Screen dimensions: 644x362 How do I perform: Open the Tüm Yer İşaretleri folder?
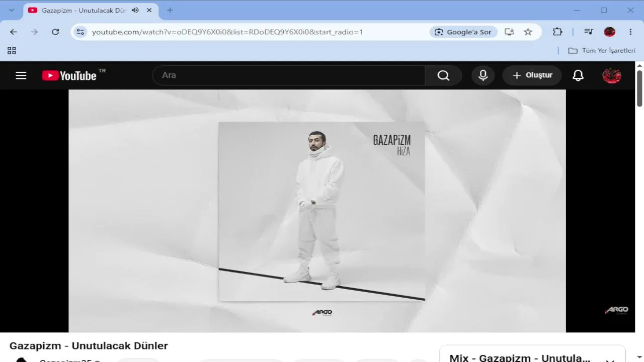(602, 51)
